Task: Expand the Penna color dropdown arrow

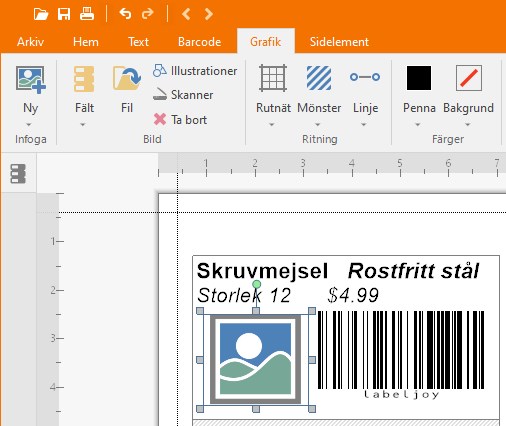Action: pos(417,124)
